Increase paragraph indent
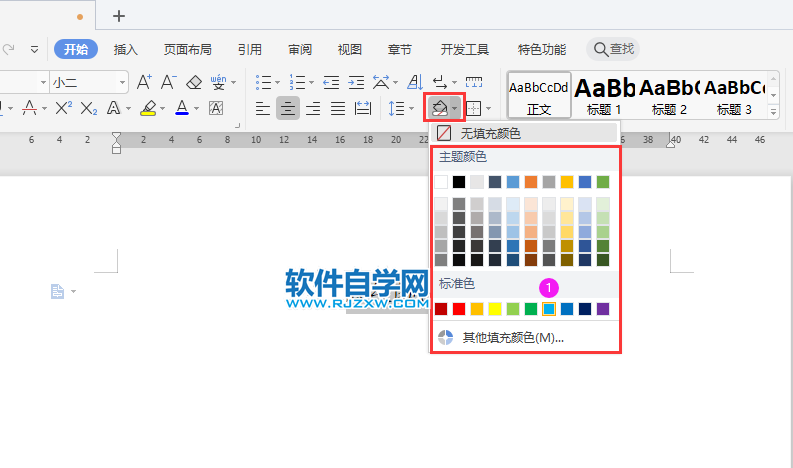Viewport: 793px width, 468px height. pos(356,82)
